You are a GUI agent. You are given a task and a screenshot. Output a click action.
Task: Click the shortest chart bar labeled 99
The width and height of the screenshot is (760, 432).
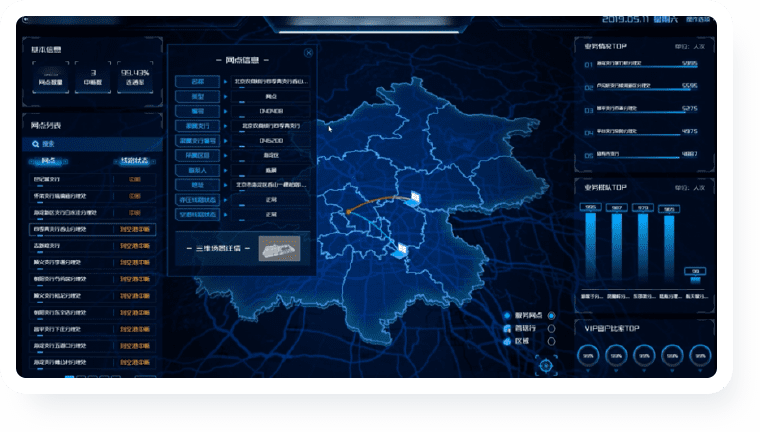[695, 280]
